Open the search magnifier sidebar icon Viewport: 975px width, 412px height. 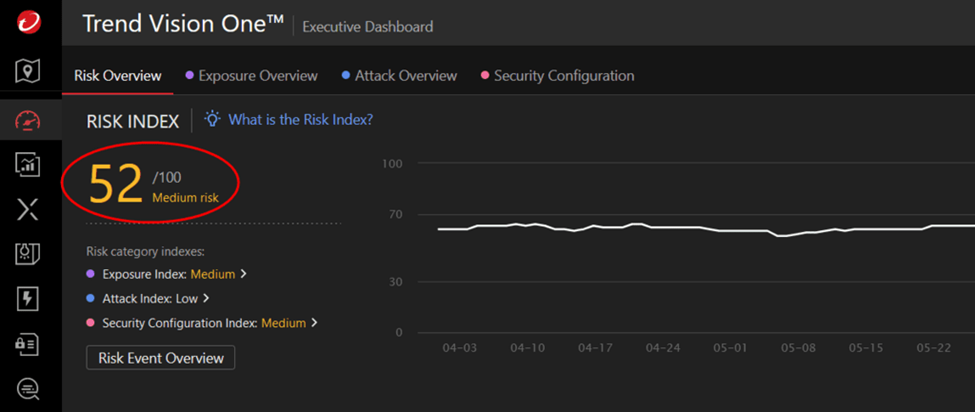point(28,390)
